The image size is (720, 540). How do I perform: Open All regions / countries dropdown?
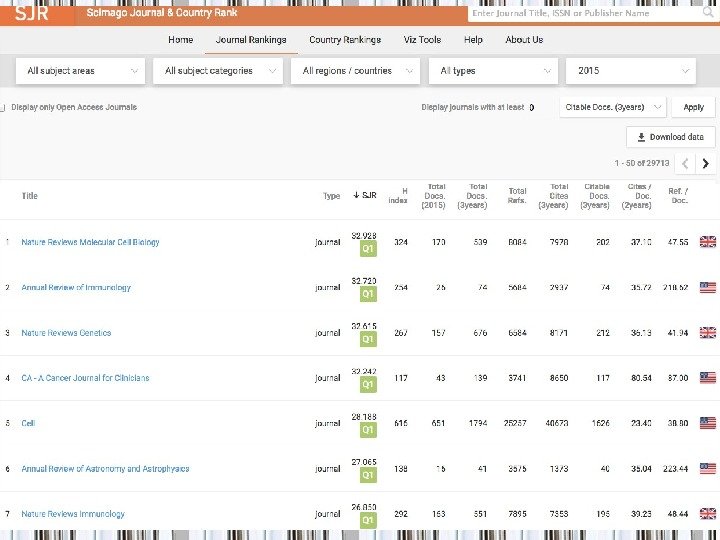click(x=355, y=71)
